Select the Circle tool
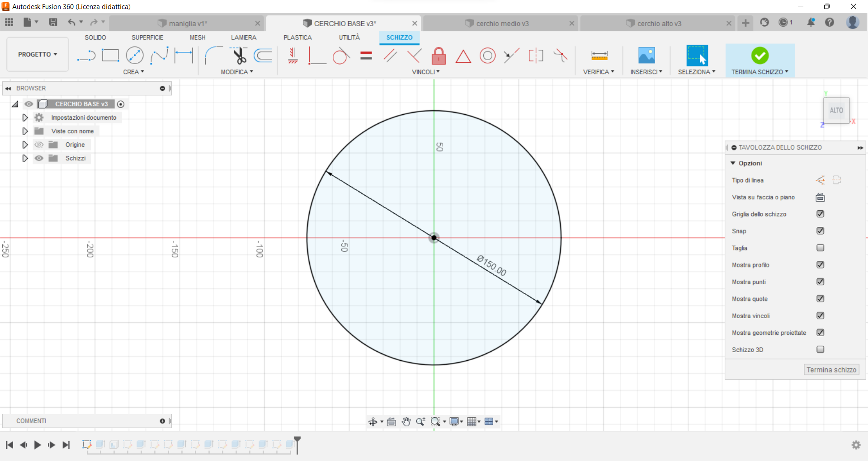The image size is (868, 461). 135,55
